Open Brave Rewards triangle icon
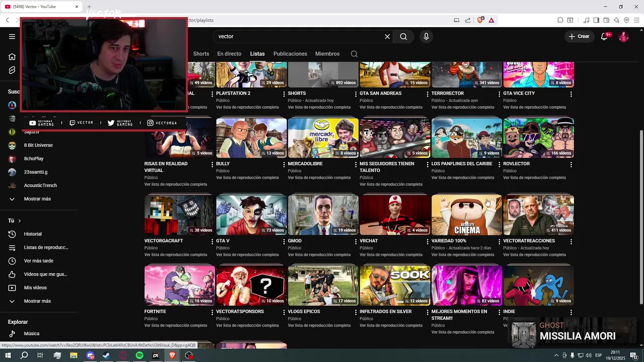 (491, 20)
